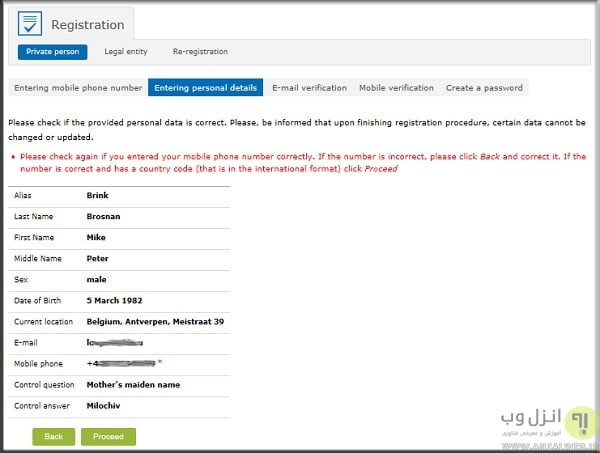The height and width of the screenshot is (453, 600).
Task: Click the Control answer value Milochiv
Action: pyautogui.click(x=106, y=405)
